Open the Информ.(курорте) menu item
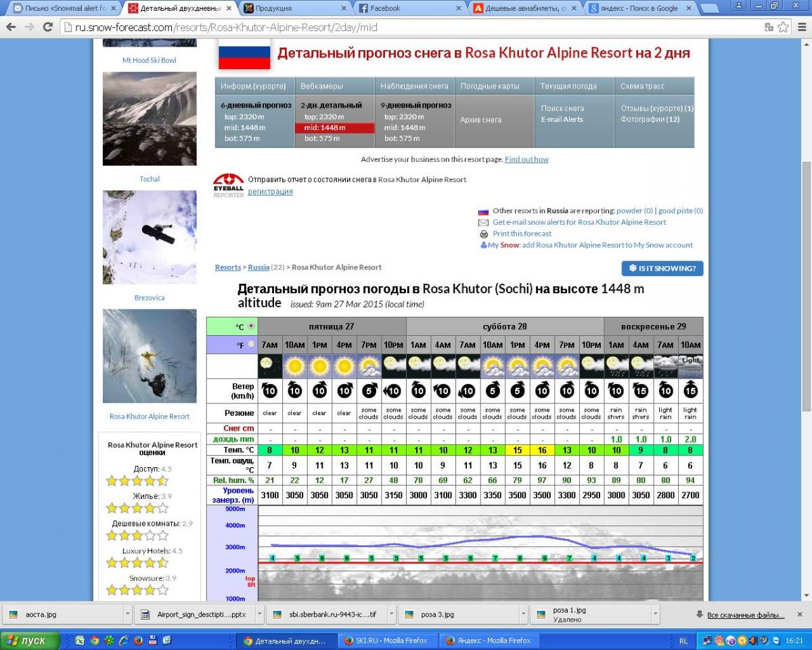This screenshot has width=812, height=650. tap(253, 86)
